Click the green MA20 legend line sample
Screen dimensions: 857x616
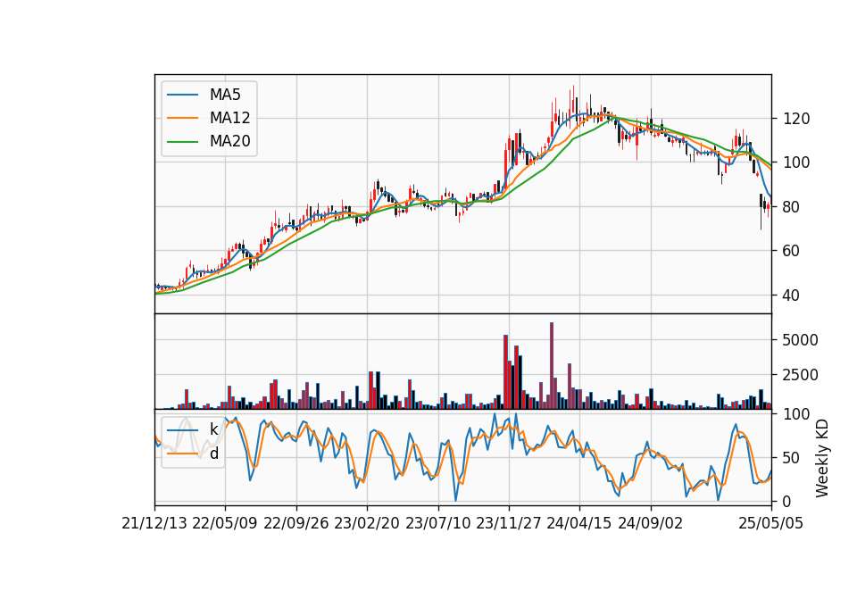coord(182,142)
